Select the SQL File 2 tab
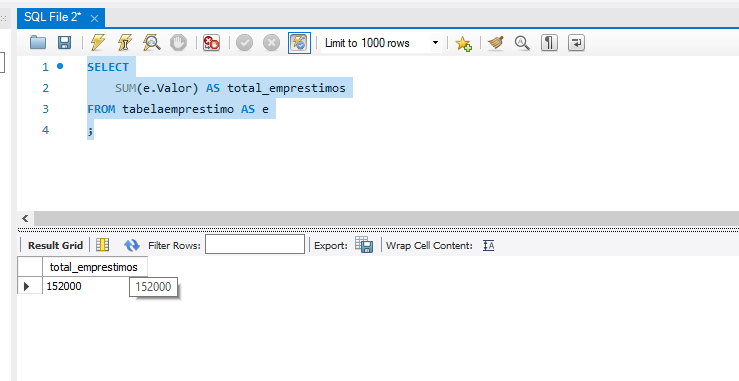739x381 pixels. point(53,17)
